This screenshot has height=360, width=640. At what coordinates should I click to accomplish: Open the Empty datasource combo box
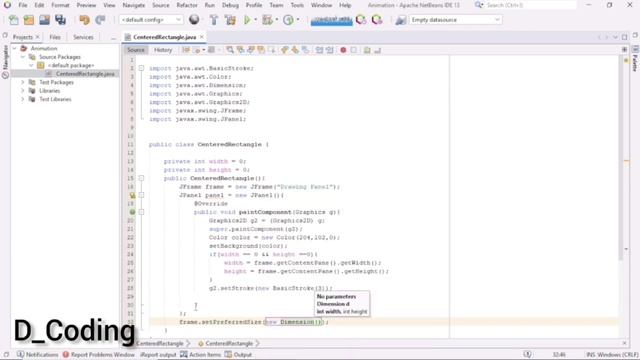point(455,20)
